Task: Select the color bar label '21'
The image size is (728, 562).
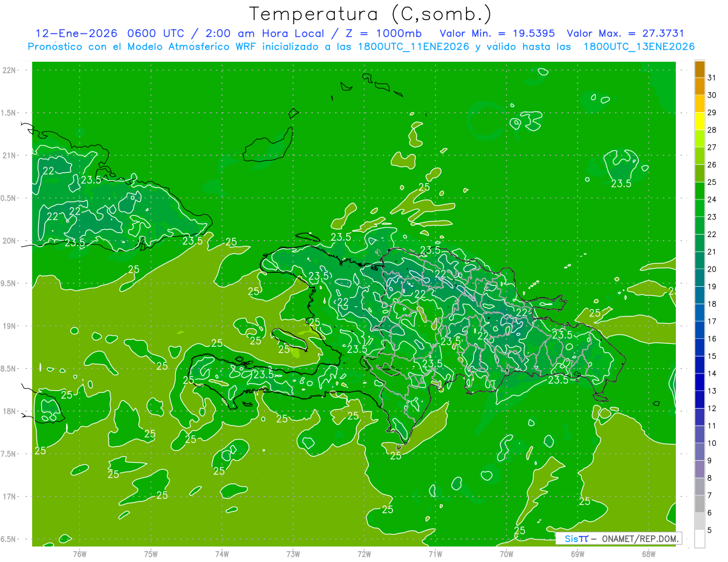Action: point(712,252)
